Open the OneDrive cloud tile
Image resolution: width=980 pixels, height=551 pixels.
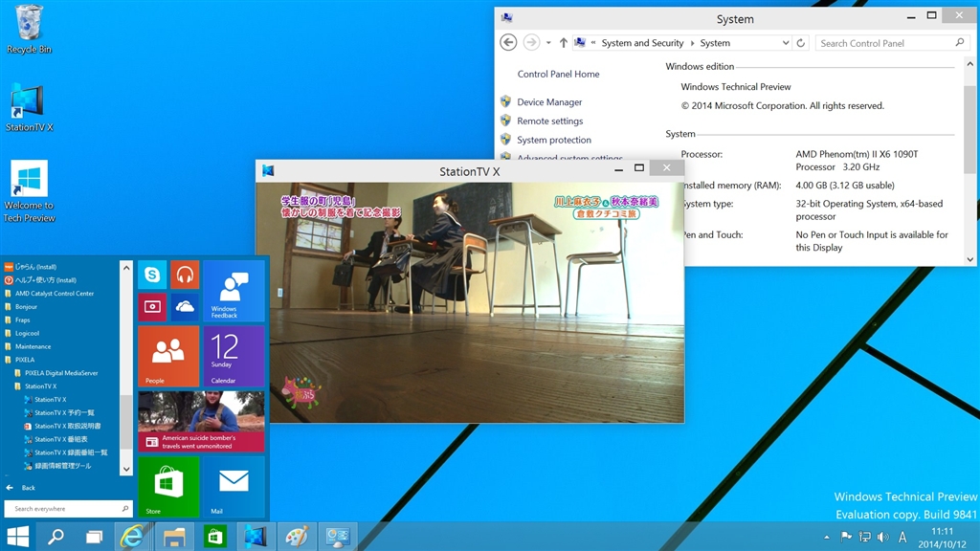tap(185, 307)
